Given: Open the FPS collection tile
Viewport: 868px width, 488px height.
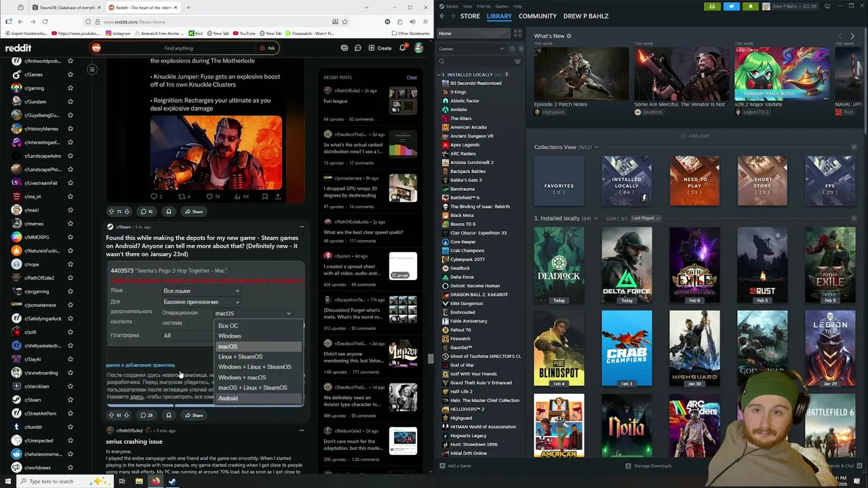Looking at the screenshot, I should 830,180.
